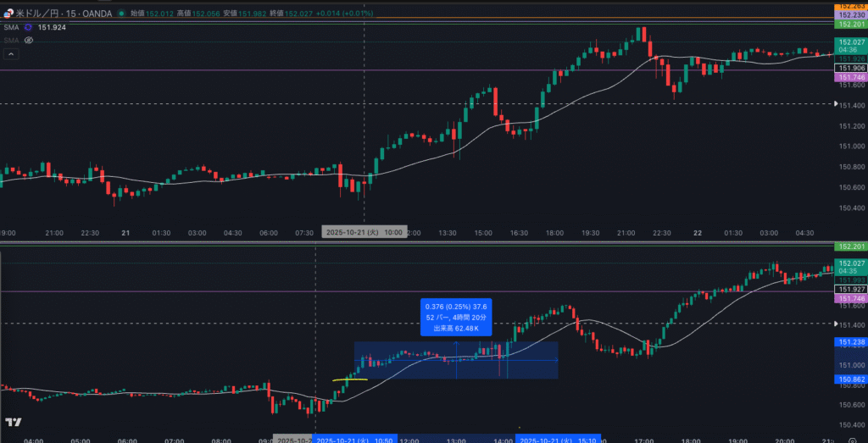The image size is (868, 443).
Task: Click the TradingView logo in bottom chart
Action: click(13, 422)
